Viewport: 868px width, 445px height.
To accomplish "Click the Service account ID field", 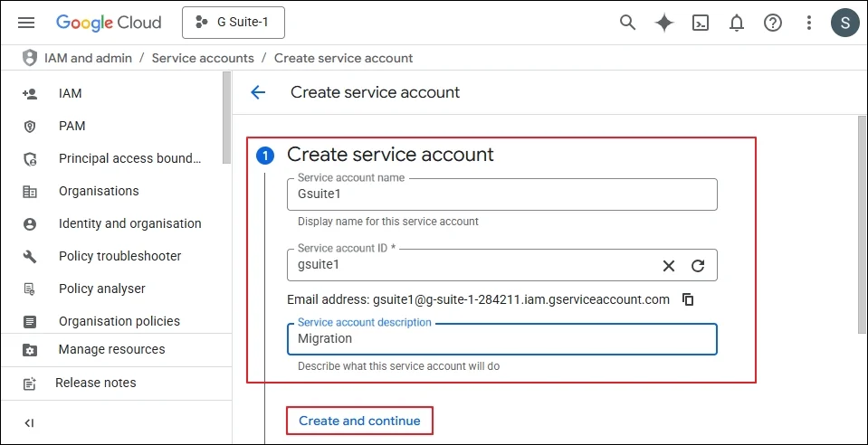I will coord(502,265).
